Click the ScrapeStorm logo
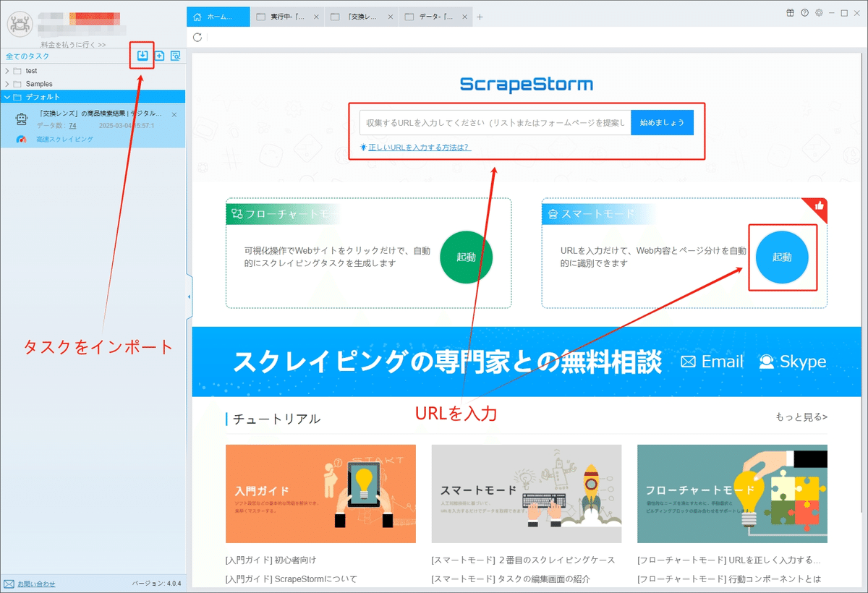 tap(526, 85)
